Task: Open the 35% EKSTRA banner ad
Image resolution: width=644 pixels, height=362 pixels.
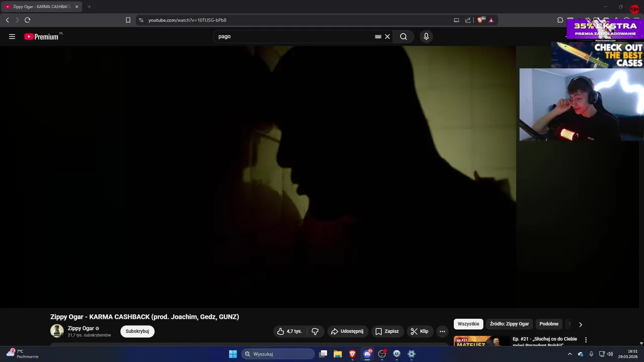Action: click(x=605, y=30)
